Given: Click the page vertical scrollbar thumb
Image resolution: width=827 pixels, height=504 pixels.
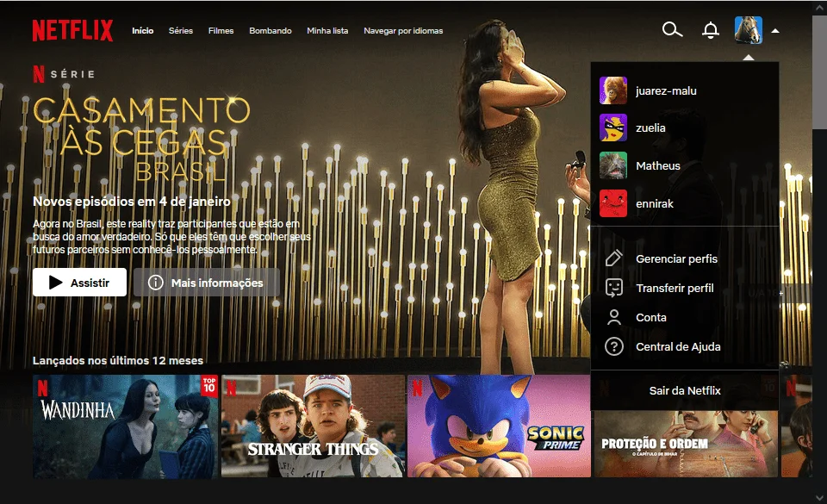Looking at the screenshot, I should pos(819,72).
